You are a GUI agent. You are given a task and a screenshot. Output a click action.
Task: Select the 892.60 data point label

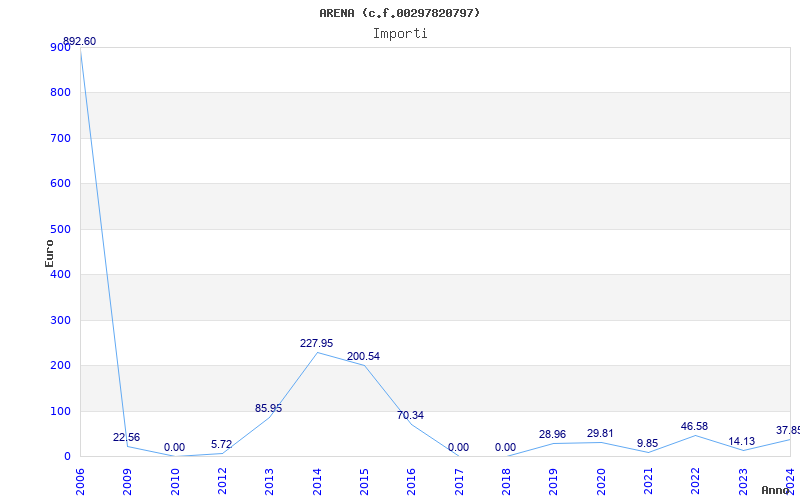pos(80,41)
